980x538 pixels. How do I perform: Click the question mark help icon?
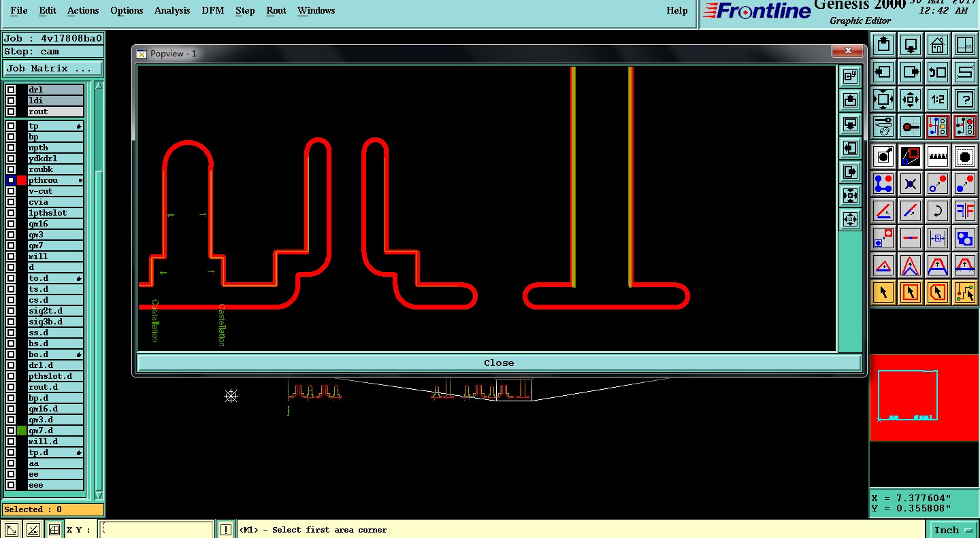pyautogui.click(x=964, y=99)
